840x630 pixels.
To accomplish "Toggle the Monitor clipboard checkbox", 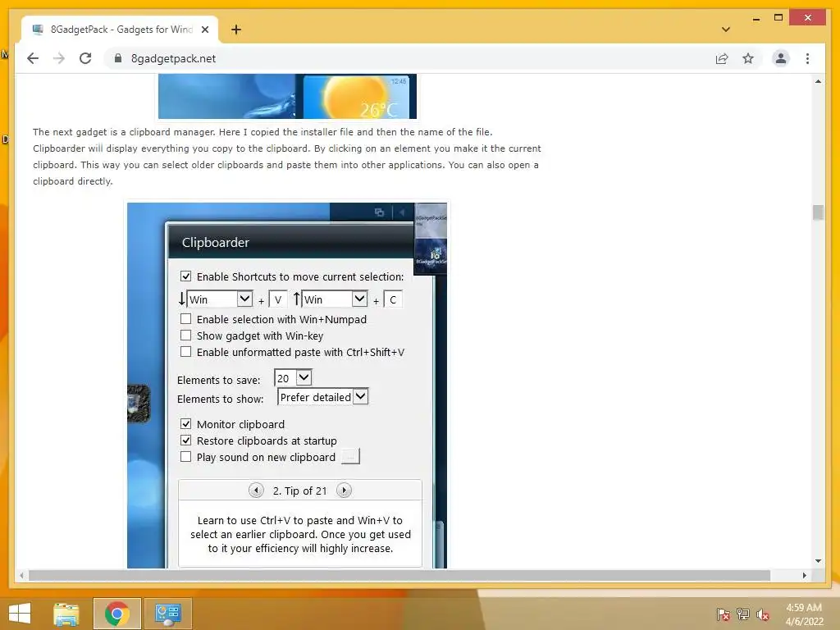I will (185, 424).
